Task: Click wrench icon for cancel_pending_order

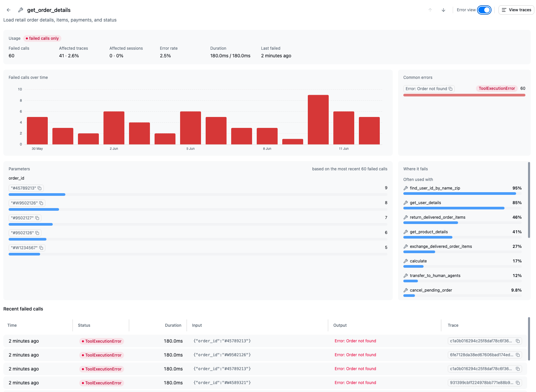Action: 406,290
